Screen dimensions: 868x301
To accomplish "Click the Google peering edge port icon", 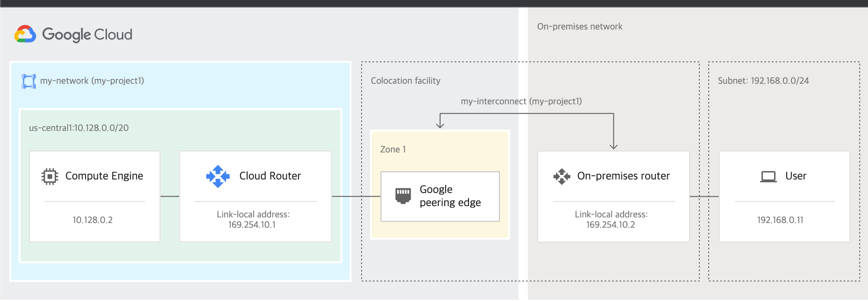I will [x=403, y=196].
